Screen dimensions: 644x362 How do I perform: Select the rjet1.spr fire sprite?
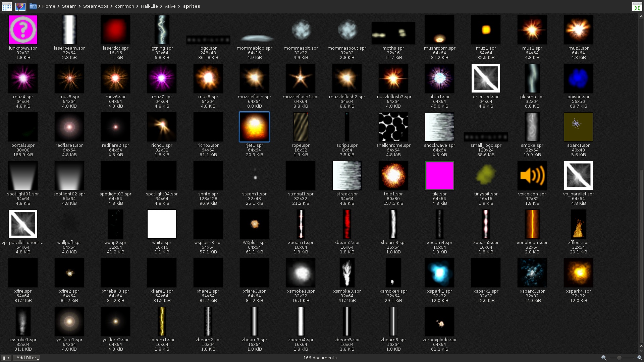pos(254,127)
